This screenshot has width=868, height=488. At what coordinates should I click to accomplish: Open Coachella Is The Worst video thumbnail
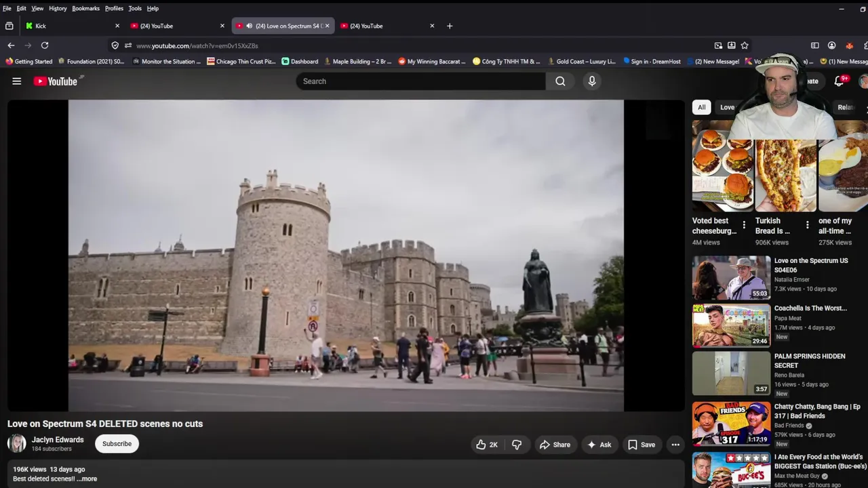[x=731, y=325]
